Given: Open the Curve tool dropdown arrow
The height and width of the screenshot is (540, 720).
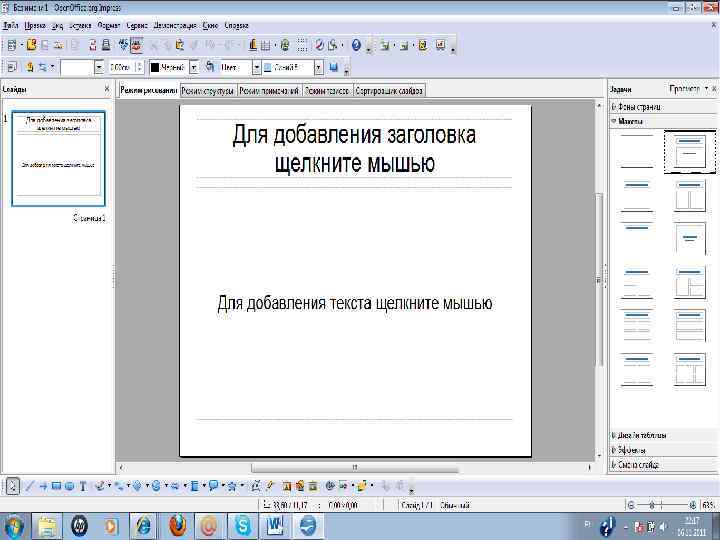Looking at the screenshot, I should [109, 486].
